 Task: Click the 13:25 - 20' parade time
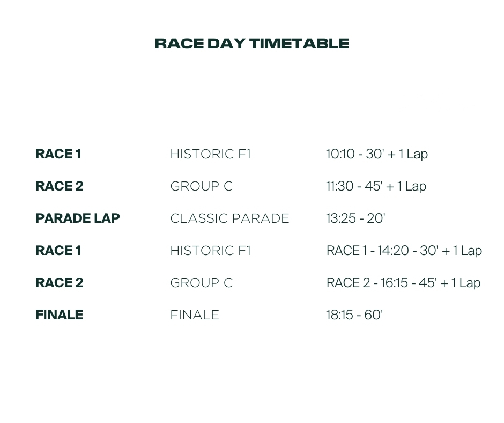tap(356, 218)
